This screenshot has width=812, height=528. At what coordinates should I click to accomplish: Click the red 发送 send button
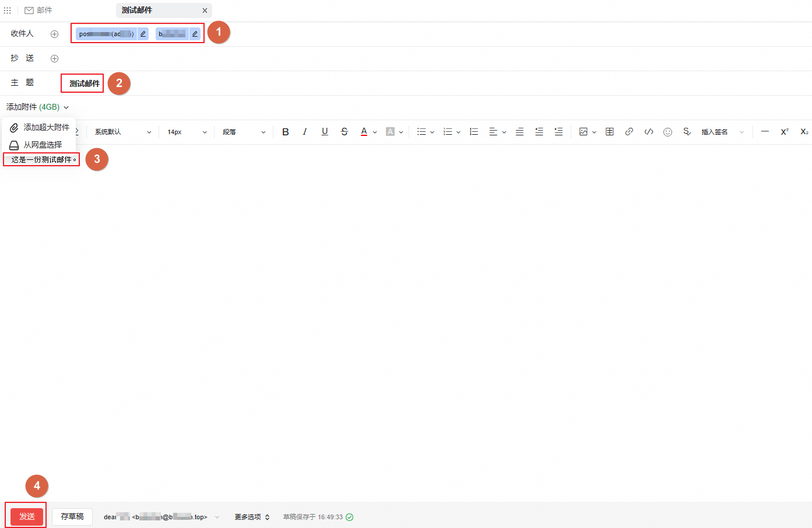point(27,516)
